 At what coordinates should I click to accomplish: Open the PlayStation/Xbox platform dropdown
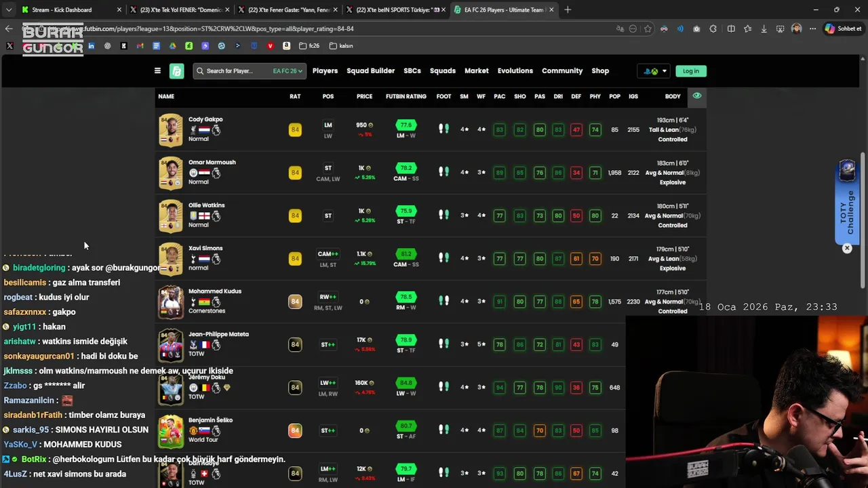tap(654, 70)
